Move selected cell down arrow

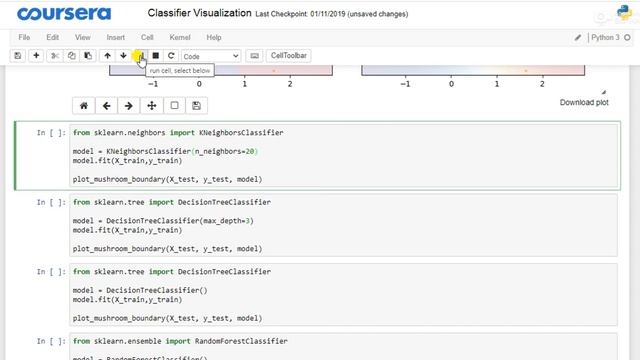pyautogui.click(x=123, y=56)
